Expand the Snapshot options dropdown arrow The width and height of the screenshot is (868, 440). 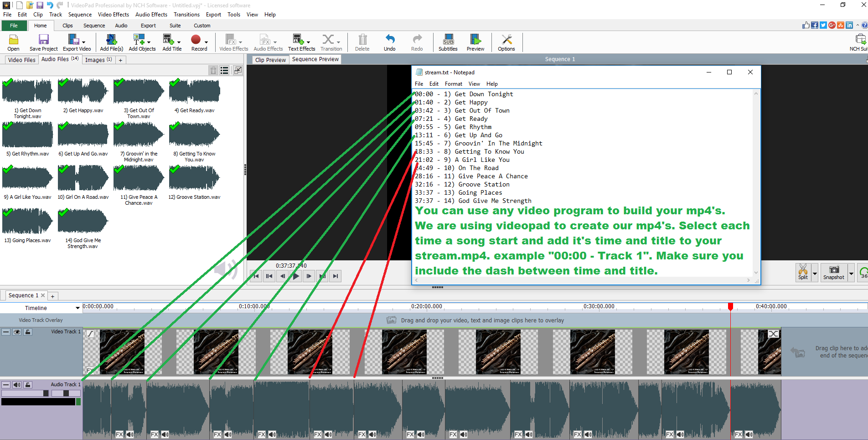[x=851, y=273]
